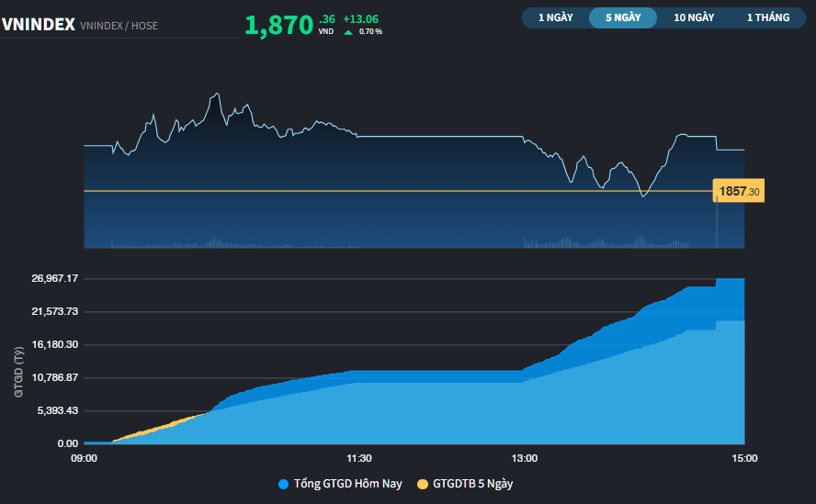Viewport: 816px width, 504px height.
Task: Click the blue Tổng GTGD Hôm Nay legend dot
Action: (x=282, y=484)
